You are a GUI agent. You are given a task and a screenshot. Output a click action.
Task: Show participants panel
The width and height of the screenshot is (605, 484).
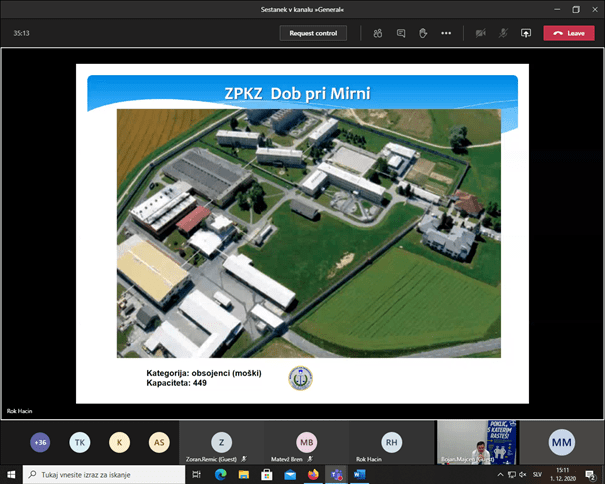(x=378, y=33)
